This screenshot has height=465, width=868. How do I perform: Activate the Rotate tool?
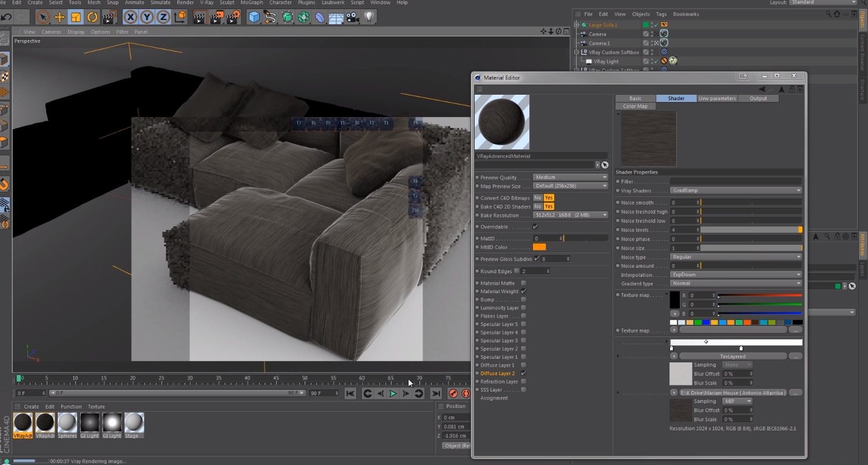click(x=92, y=18)
